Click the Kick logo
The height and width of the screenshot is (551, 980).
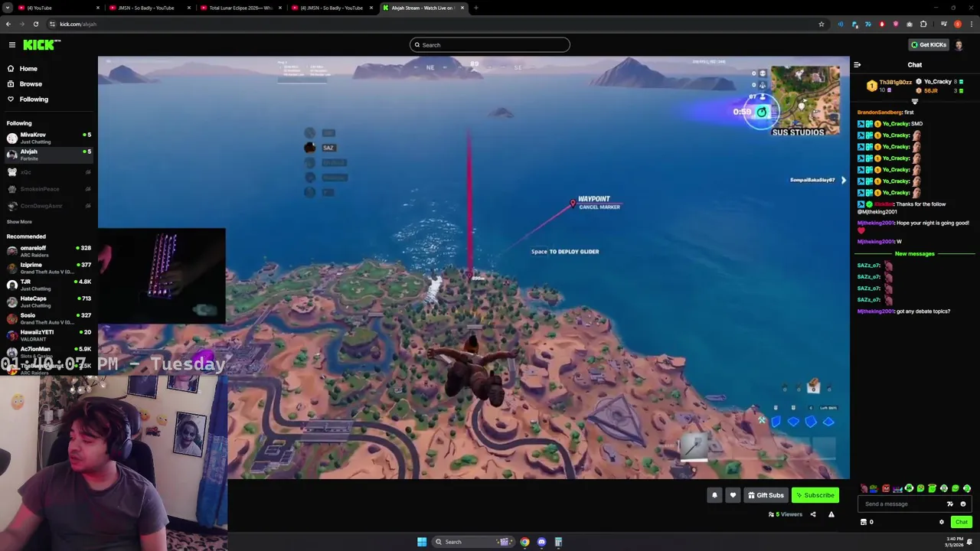[40, 45]
